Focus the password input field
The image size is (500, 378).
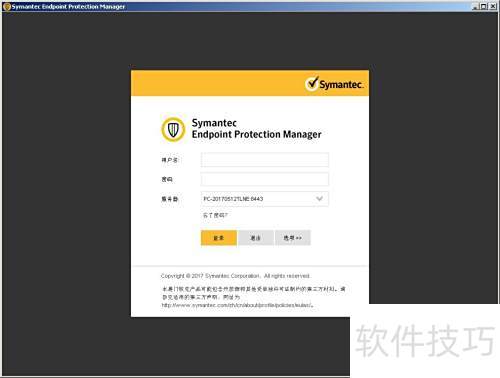pos(265,179)
